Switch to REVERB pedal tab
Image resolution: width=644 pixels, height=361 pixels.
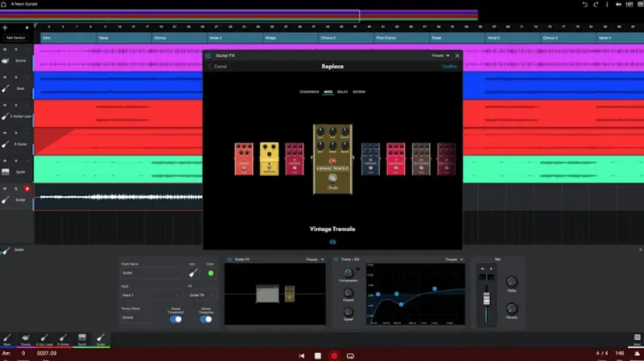pos(359,92)
